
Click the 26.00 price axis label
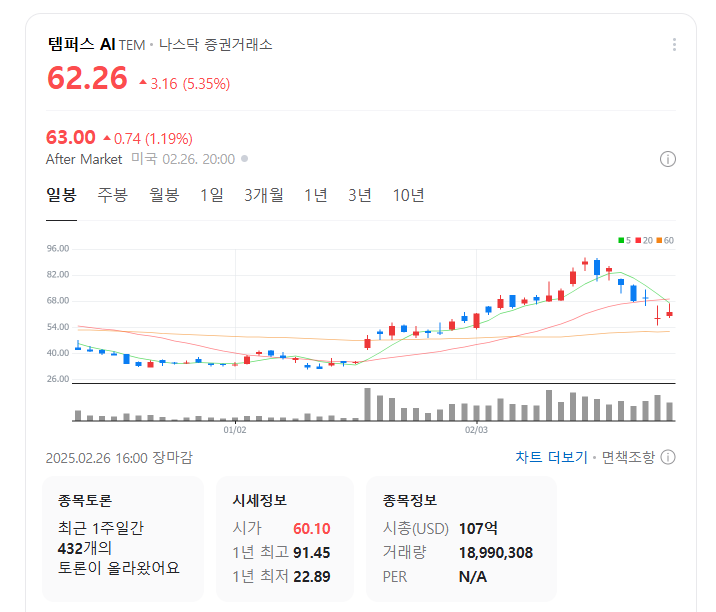click(x=58, y=379)
